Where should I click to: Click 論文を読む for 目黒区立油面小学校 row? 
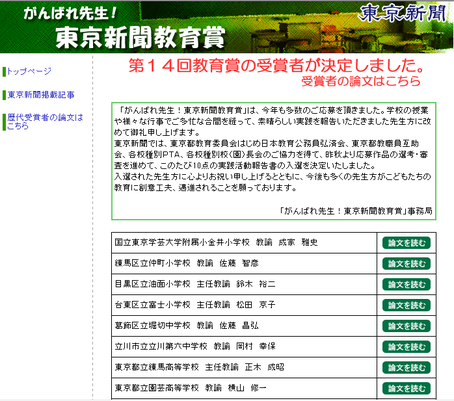(406, 284)
